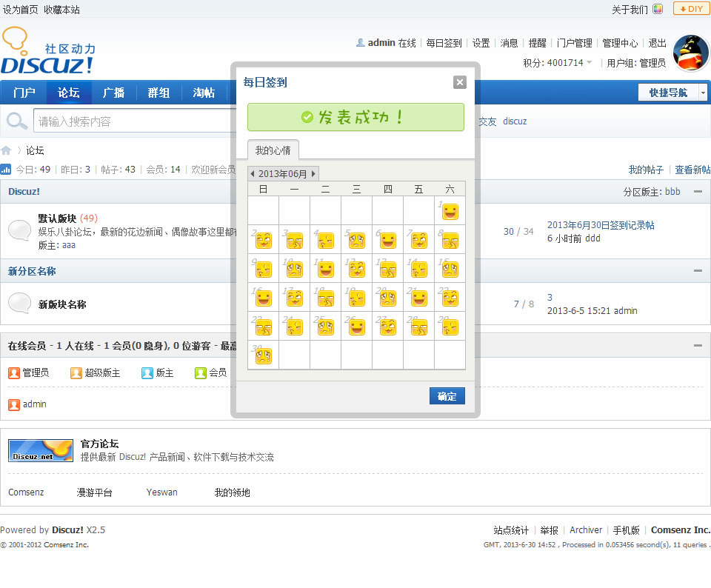Click the Discuz.net official forum logo
This screenshot has height=588, width=711.
pyautogui.click(x=41, y=450)
